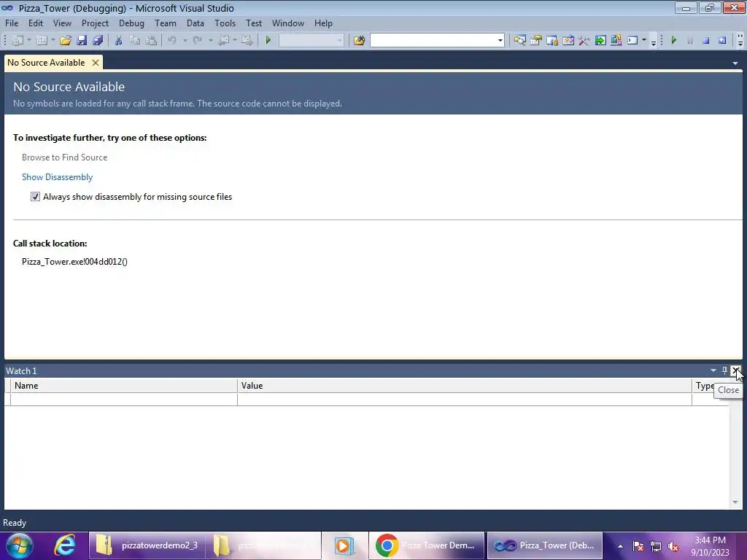The height and width of the screenshot is (560, 747).
Task: Click the Paste clipboard icon
Action: 151,41
